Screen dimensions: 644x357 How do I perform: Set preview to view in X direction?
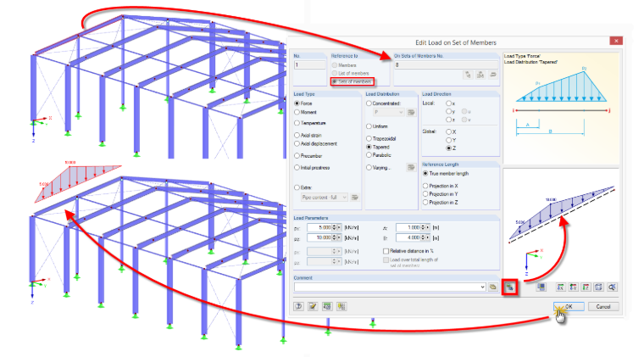(561, 287)
